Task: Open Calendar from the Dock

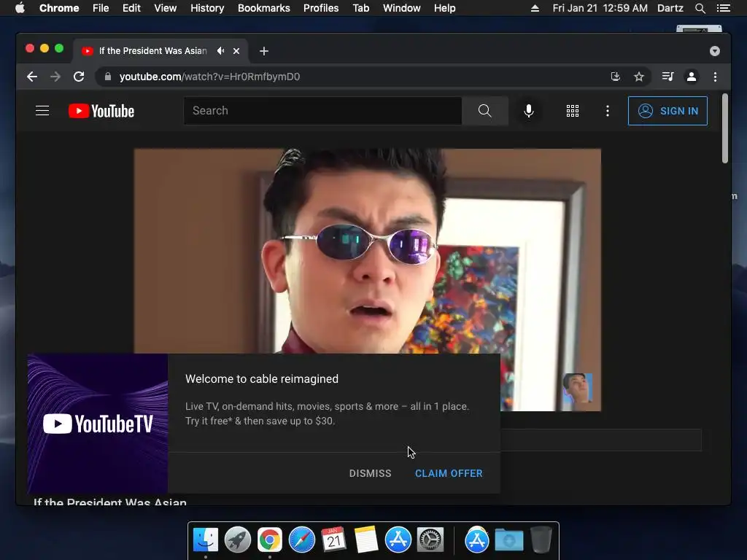Action: [334, 540]
